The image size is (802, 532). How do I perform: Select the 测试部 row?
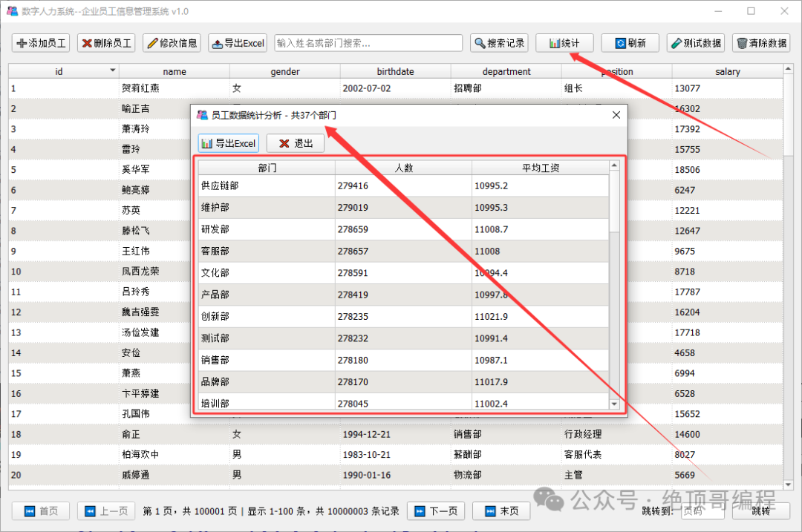403,338
